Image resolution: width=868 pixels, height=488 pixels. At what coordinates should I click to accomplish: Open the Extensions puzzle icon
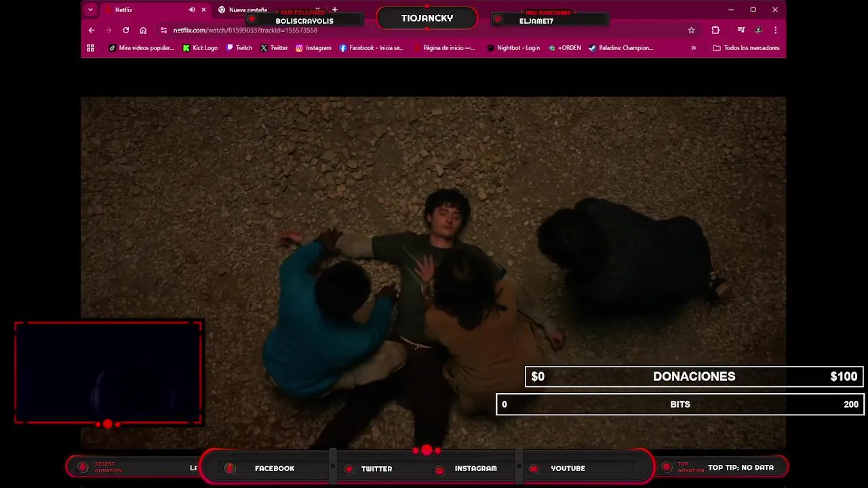(715, 30)
